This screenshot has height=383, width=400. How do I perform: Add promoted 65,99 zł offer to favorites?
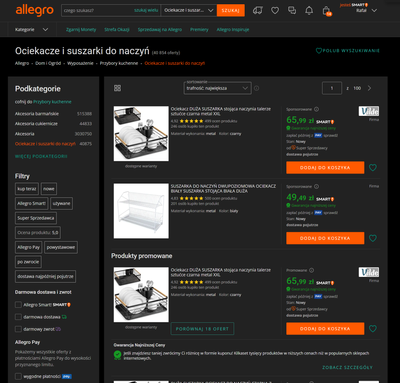pyautogui.click(x=373, y=329)
